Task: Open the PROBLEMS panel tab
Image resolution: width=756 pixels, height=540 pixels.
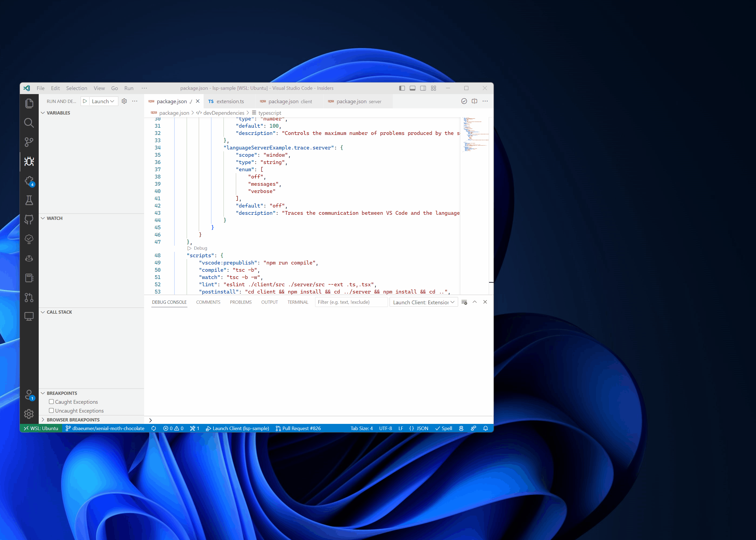Action: click(241, 302)
